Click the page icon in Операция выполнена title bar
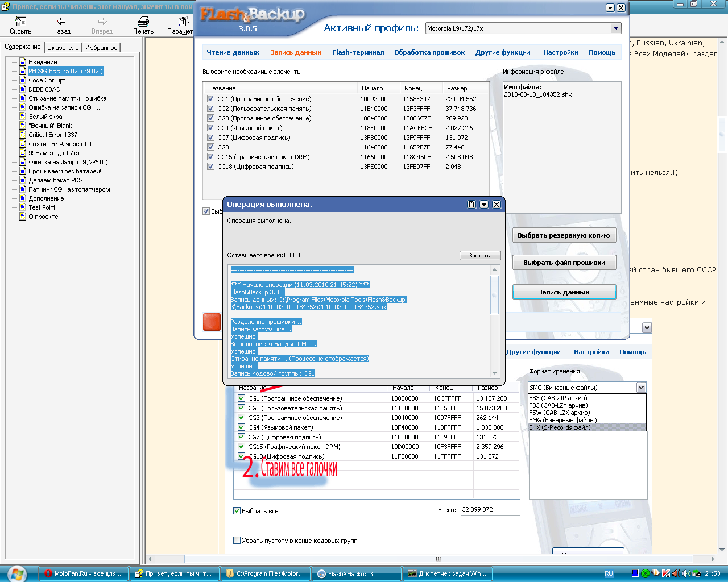Image resolution: width=728 pixels, height=582 pixels. coord(471,205)
